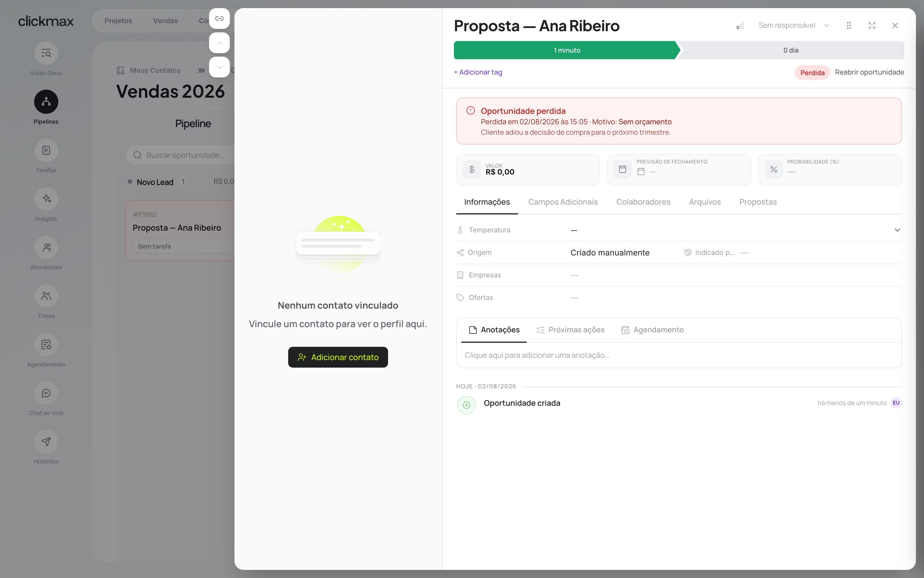Click the Oportunidade criada timeline entry
Image resolution: width=924 pixels, height=578 pixels.
521,403
